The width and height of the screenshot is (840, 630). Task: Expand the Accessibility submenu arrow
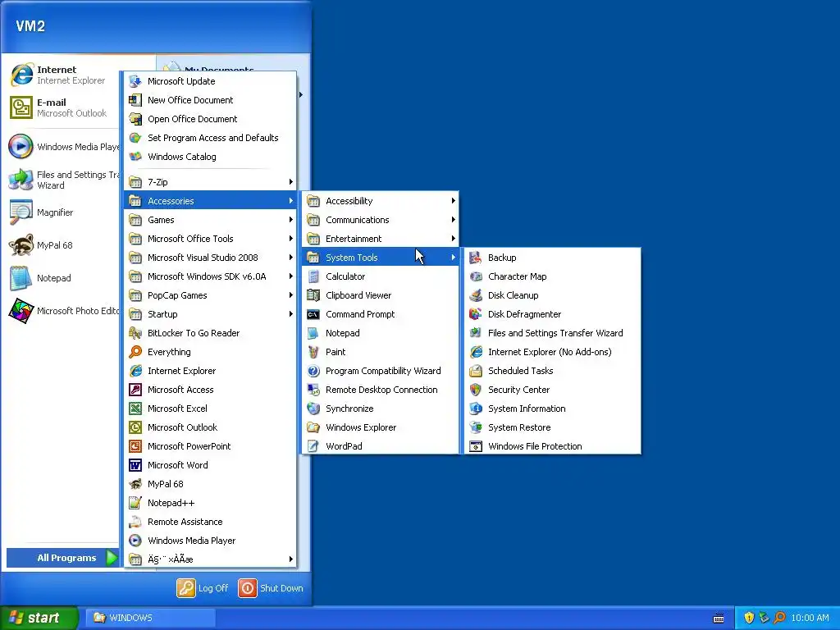453,201
